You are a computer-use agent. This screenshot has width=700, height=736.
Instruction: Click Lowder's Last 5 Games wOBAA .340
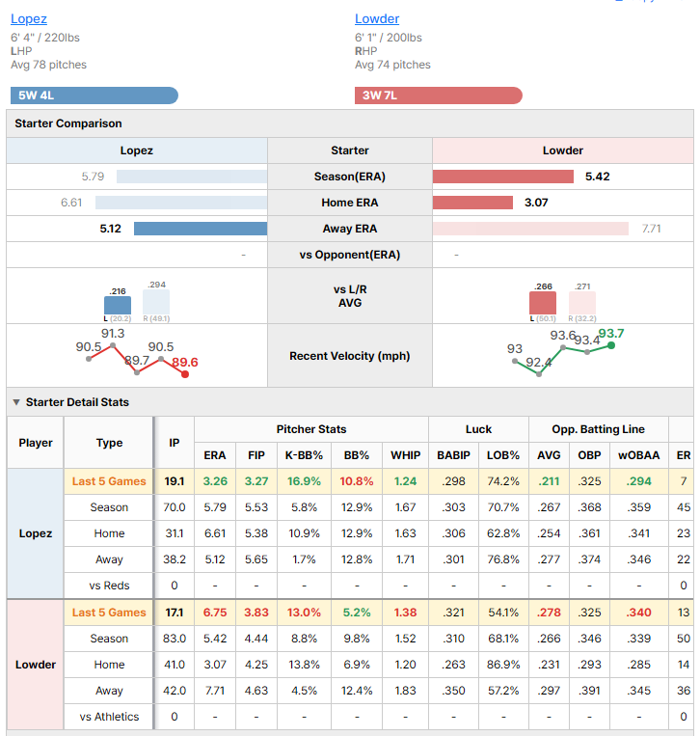(639, 613)
